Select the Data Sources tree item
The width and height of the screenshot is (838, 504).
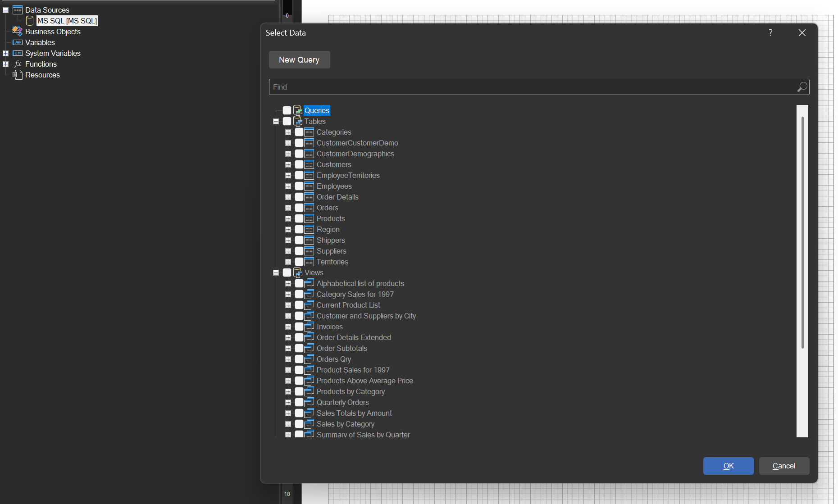coord(47,9)
